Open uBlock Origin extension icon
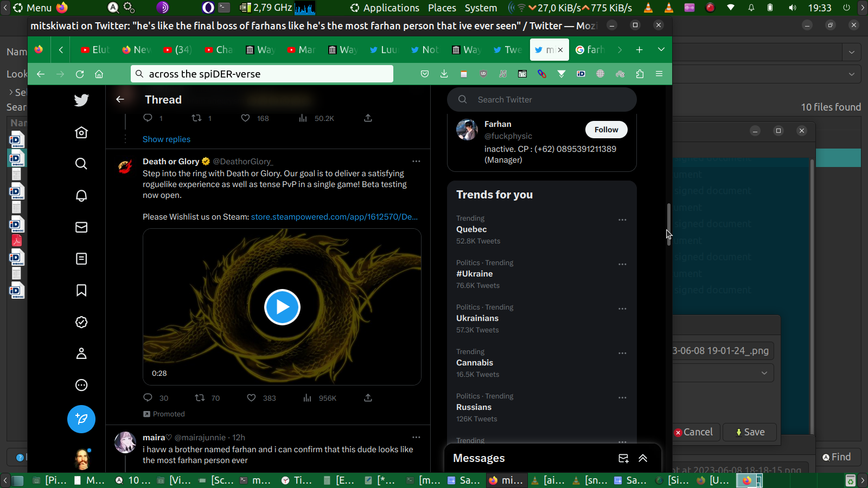The image size is (868, 488). click(483, 74)
